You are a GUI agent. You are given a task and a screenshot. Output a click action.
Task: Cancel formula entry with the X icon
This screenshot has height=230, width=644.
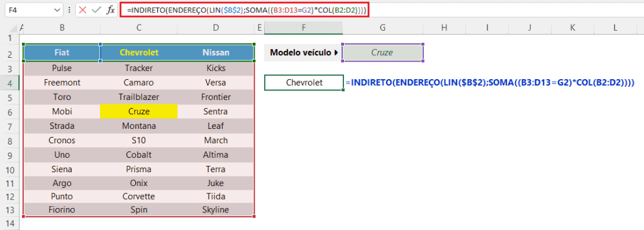[82, 10]
